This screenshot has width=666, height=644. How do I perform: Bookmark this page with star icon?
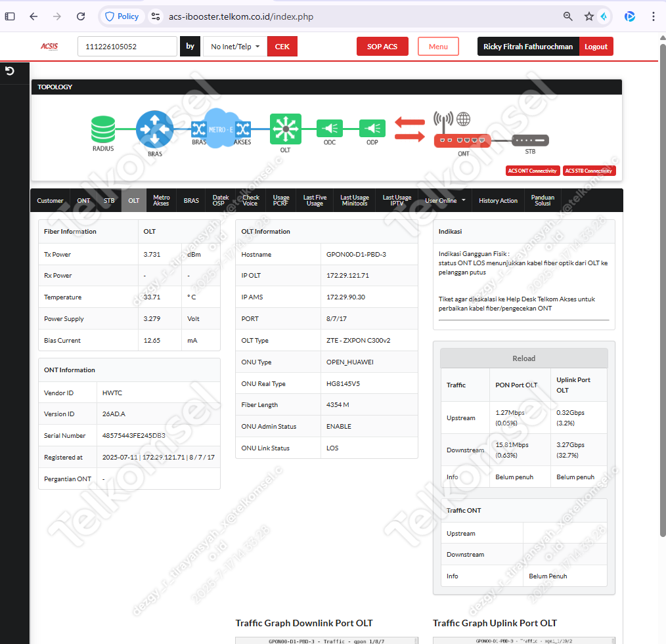[588, 16]
